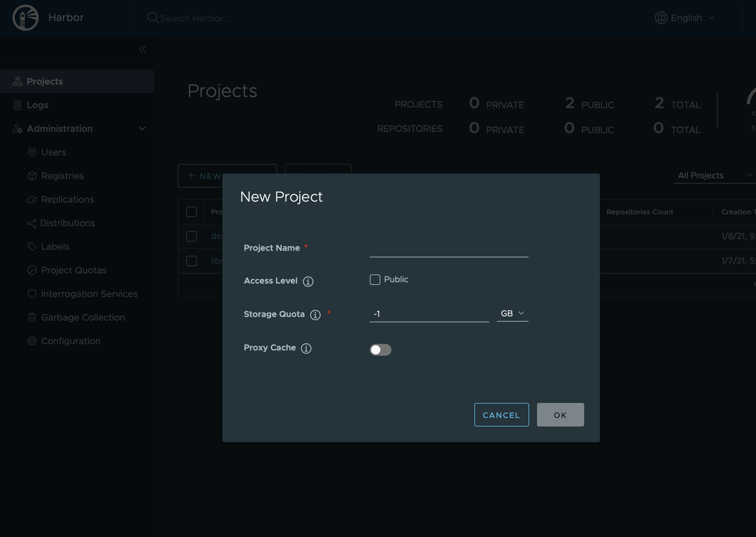This screenshot has height=537, width=756.
Task: Click the Project Quotas gauge icon
Action: pos(32,270)
